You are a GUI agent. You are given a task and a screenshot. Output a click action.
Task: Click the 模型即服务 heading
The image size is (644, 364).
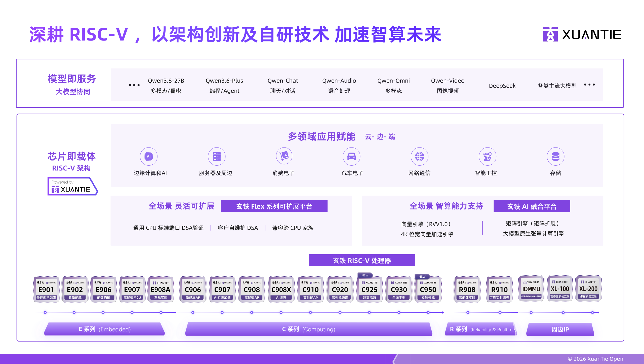coord(72,79)
